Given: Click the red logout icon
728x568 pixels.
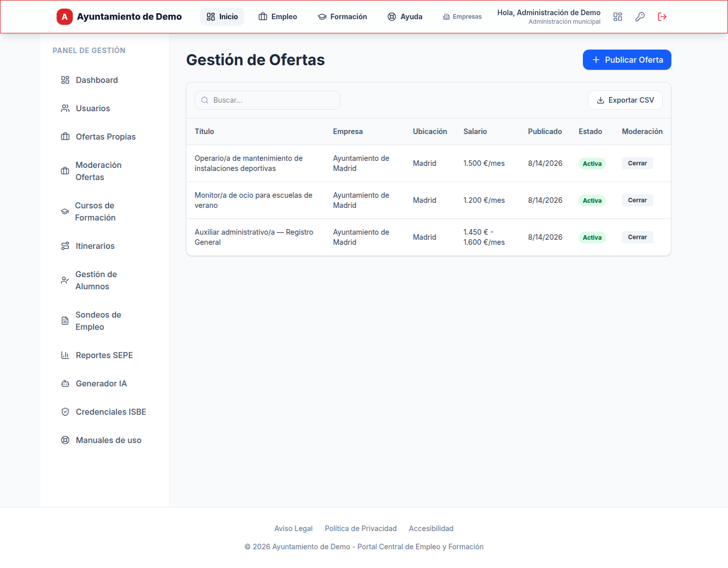Looking at the screenshot, I should [662, 17].
